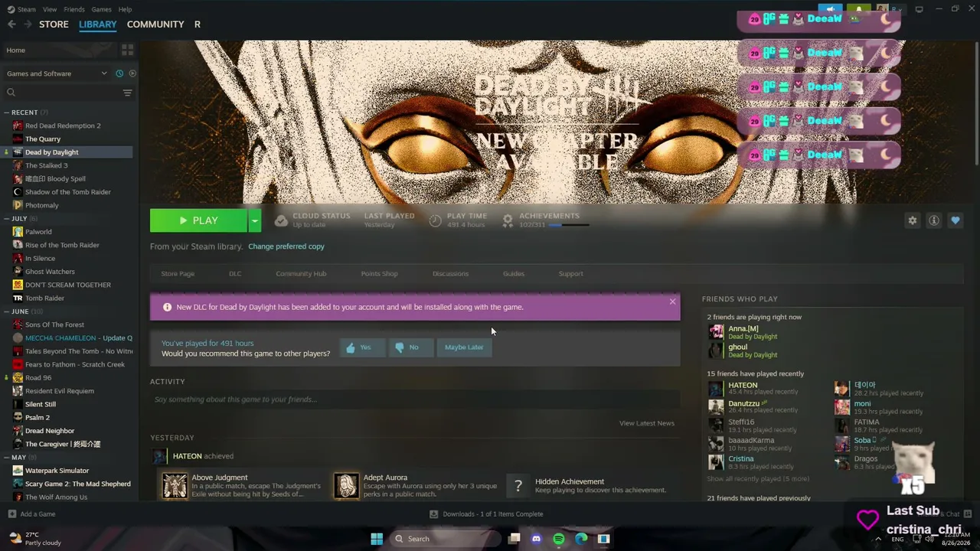Click the activity status input box
This screenshot has width=980, height=551.
[x=415, y=399]
